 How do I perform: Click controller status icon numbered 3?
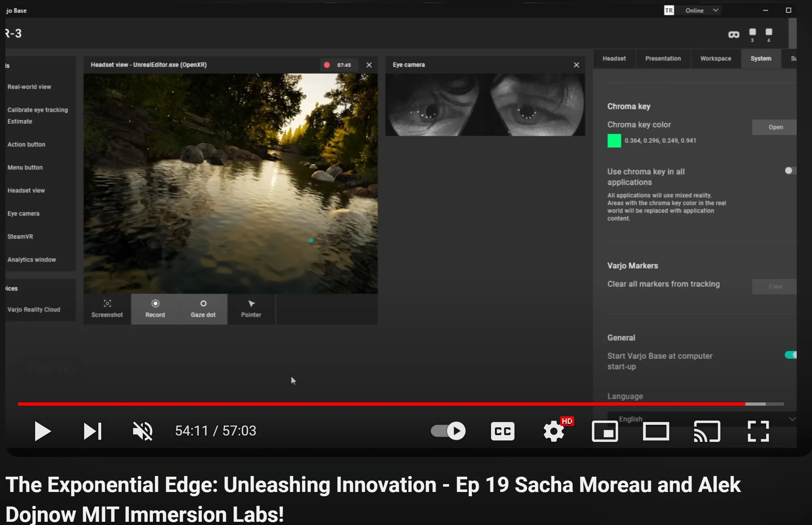click(752, 35)
